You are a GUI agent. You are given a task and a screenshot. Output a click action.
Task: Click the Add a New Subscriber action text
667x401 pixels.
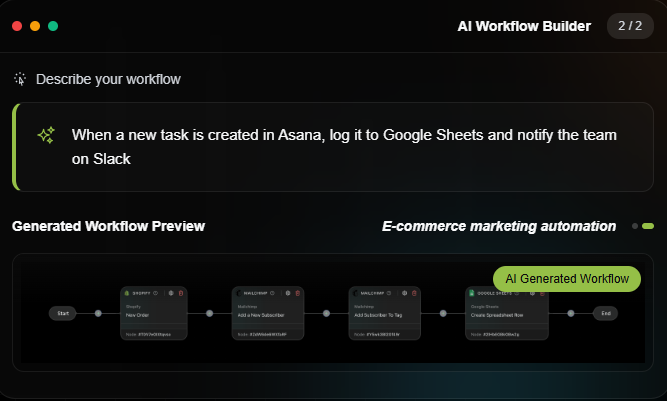261,315
